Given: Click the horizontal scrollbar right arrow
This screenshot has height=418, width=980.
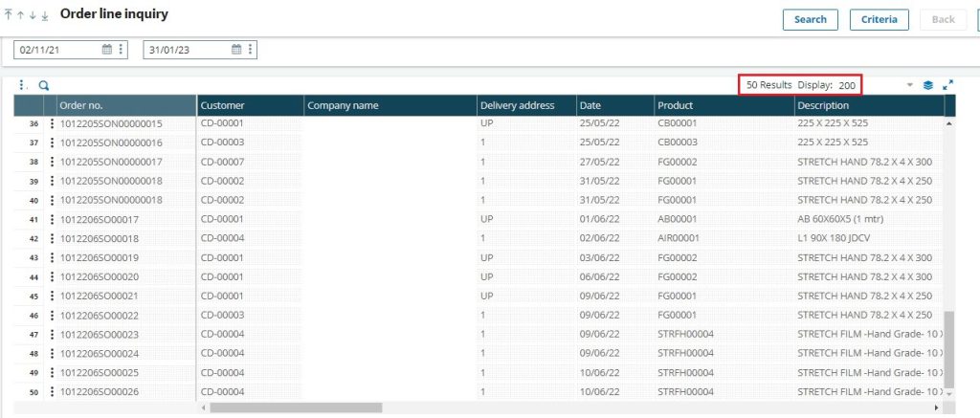Looking at the screenshot, I should pos(936,407).
